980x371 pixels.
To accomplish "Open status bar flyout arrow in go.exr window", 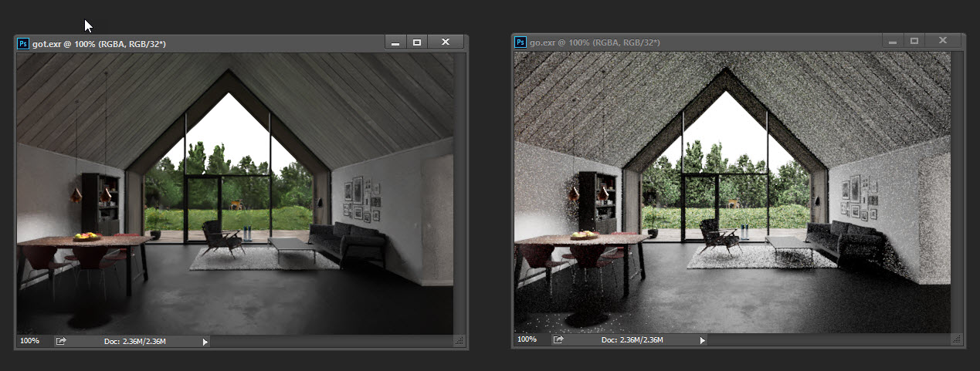I will click(702, 340).
